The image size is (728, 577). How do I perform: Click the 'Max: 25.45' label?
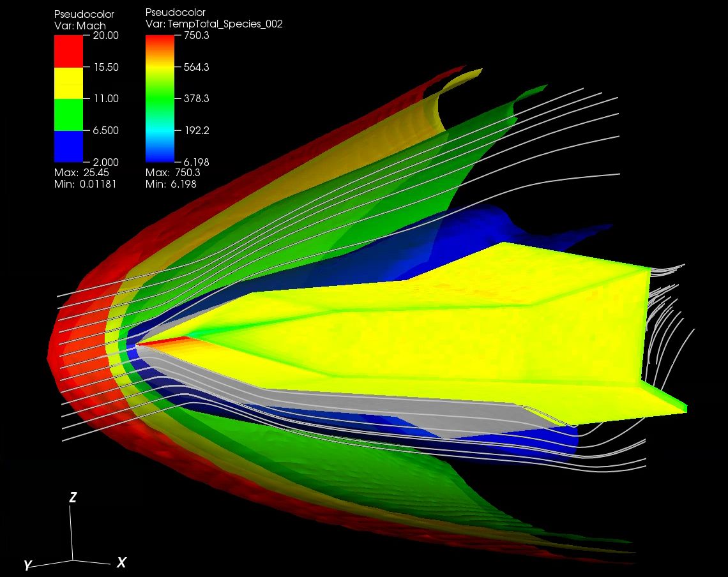(x=81, y=173)
